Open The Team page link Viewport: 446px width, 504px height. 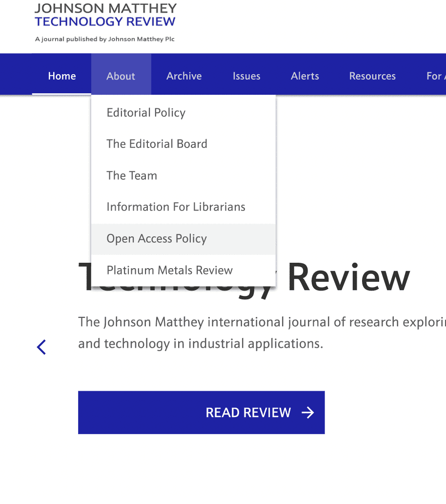(183, 175)
